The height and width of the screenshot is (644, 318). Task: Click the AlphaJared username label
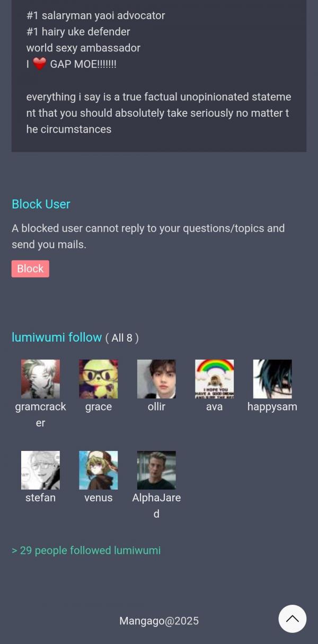tap(156, 506)
